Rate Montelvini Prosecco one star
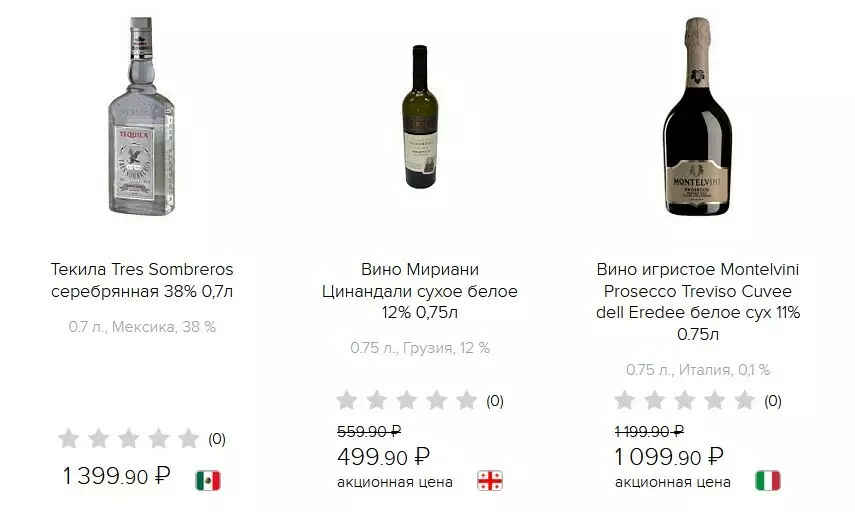The image size is (855, 512). pyautogui.click(x=624, y=401)
